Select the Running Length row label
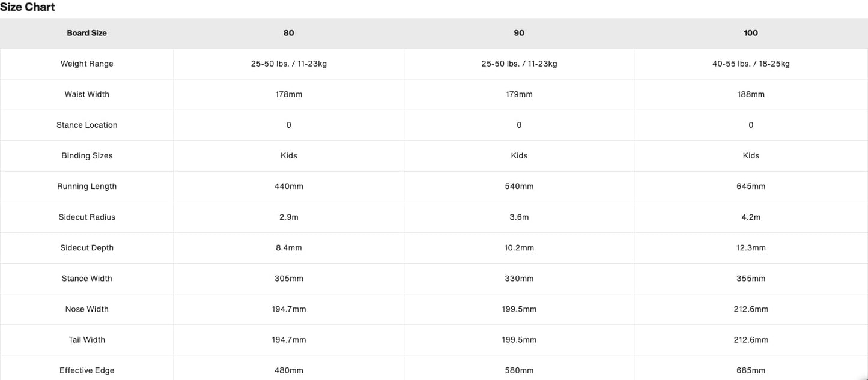Viewport: 868px width, 380px height. 86,186
